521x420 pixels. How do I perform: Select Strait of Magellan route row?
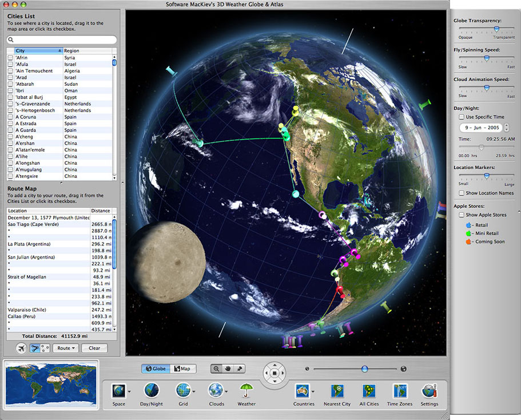tap(59, 277)
